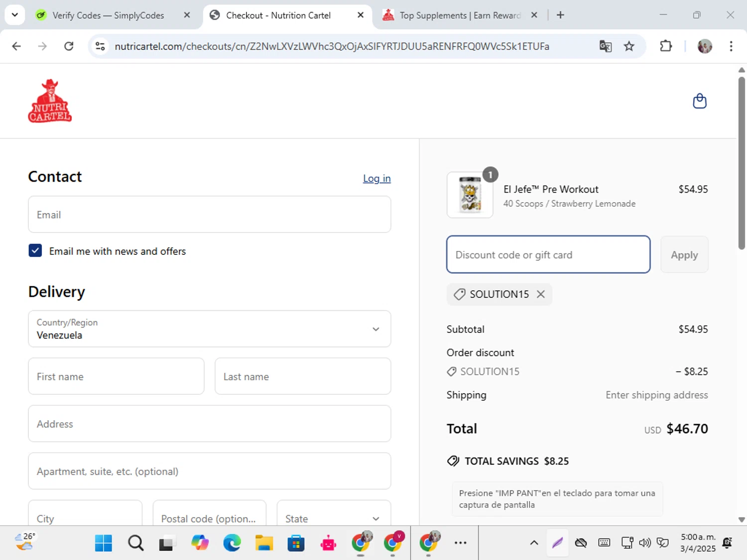Click the total amount $46.70
Image resolution: width=747 pixels, height=560 pixels.
[x=687, y=429]
